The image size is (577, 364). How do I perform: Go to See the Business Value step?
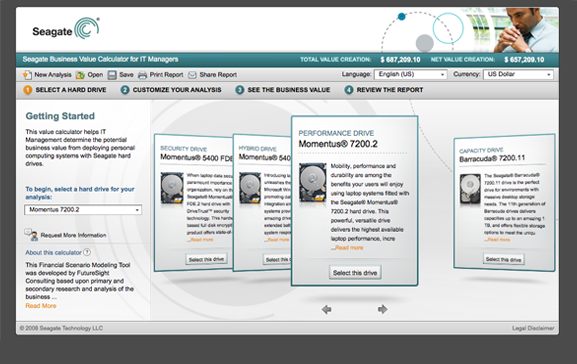(288, 90)
